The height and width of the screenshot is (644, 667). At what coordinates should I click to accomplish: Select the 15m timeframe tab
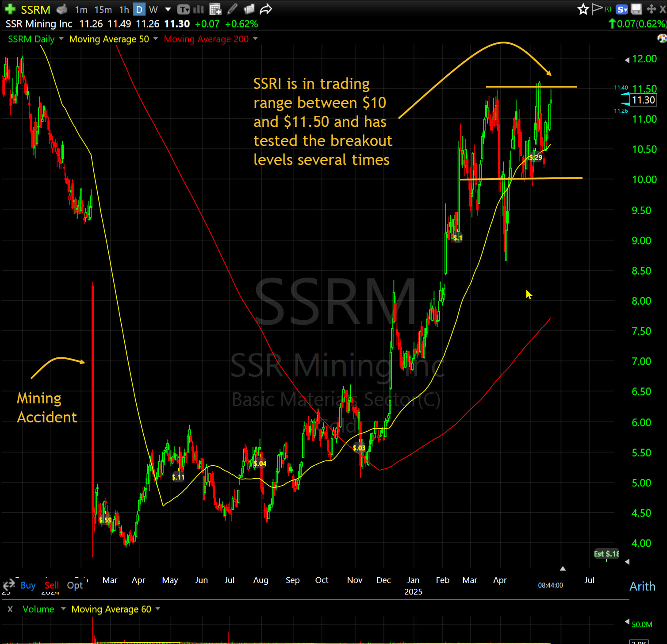tap(103, 10)
